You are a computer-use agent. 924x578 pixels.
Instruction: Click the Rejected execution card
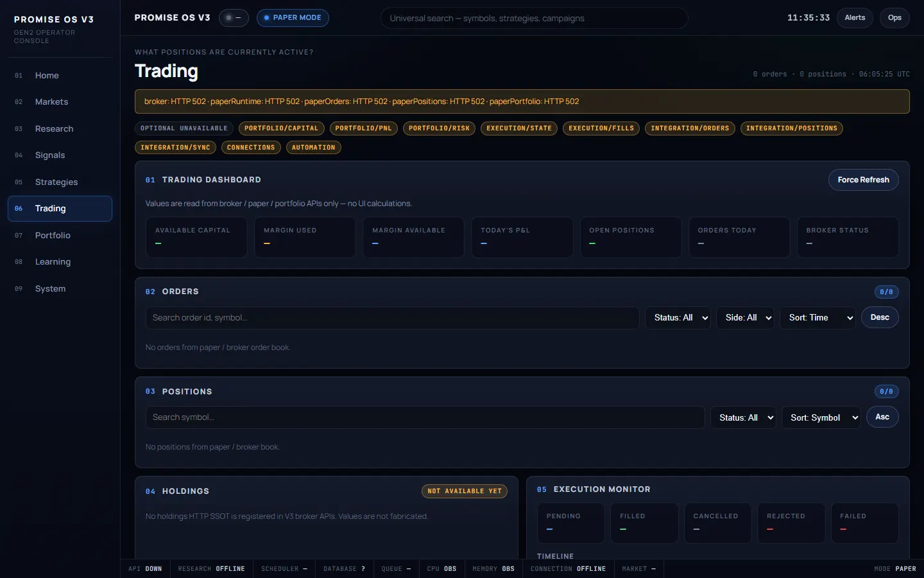tap(791, 523)
